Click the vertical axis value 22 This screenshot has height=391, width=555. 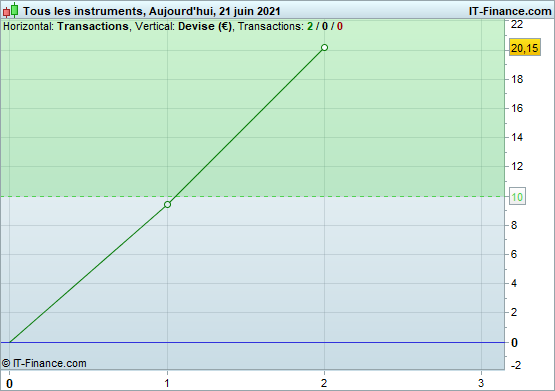517,24
